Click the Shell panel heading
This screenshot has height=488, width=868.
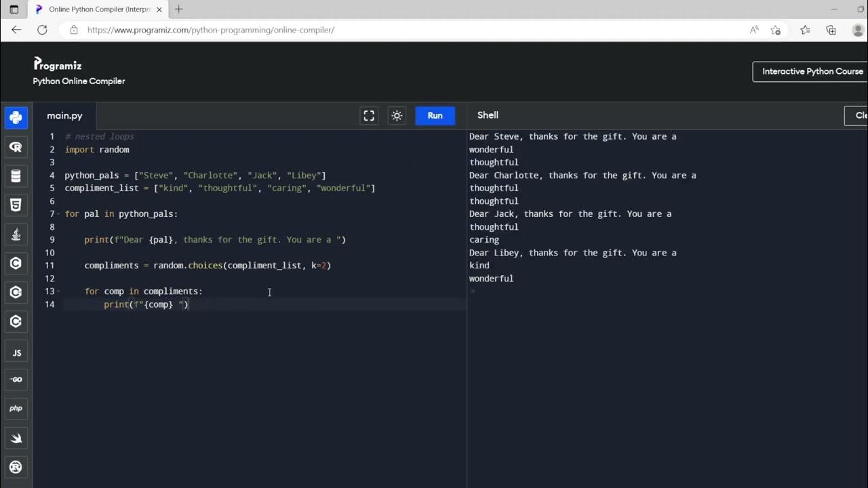(x=488, y=115)
